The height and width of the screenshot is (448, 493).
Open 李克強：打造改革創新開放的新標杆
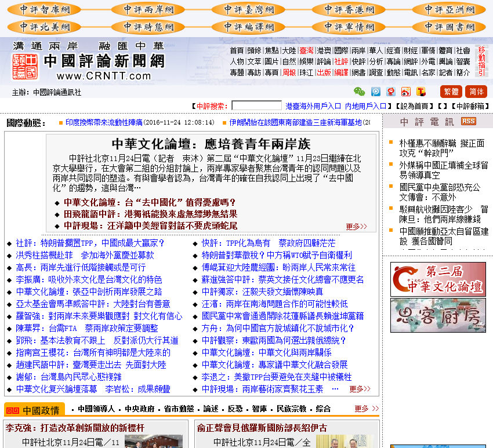pos(75,428)
